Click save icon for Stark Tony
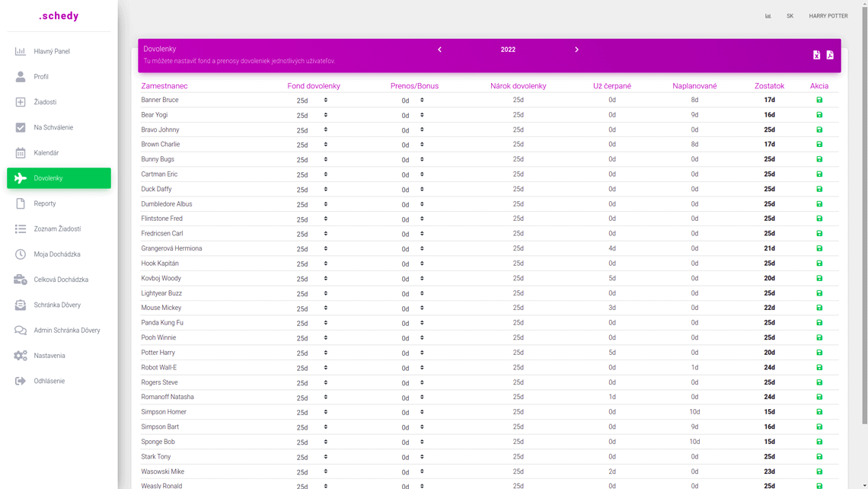868x489 pixels. point(819,457)
